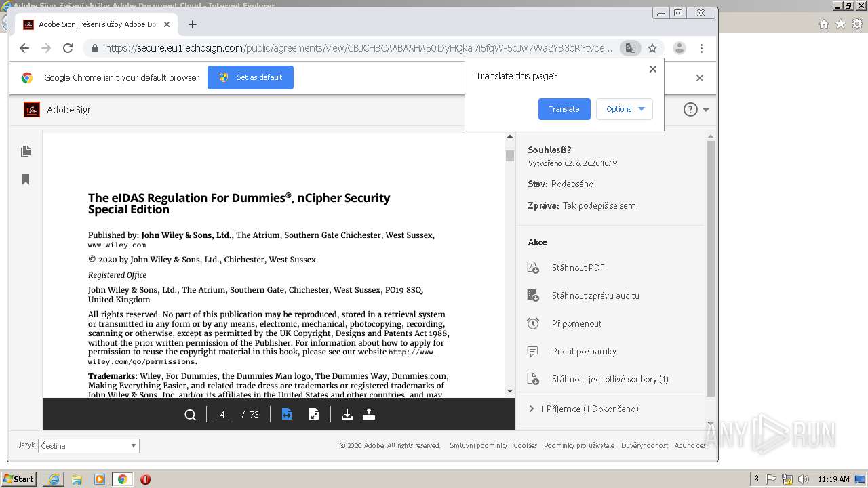Open the pages thumbnail panel icon
The height and width of the screenshot is (488, 868).
click(x=26, y=151)
